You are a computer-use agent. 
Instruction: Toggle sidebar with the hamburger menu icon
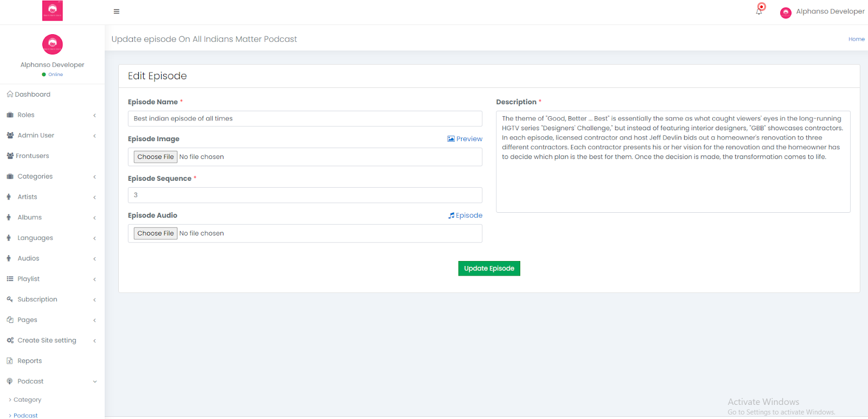(116, 11)
